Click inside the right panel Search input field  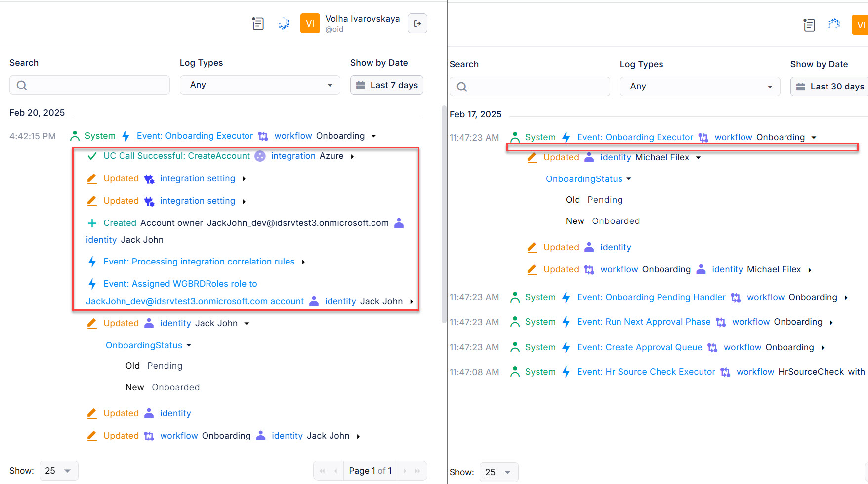pos(529,87)
